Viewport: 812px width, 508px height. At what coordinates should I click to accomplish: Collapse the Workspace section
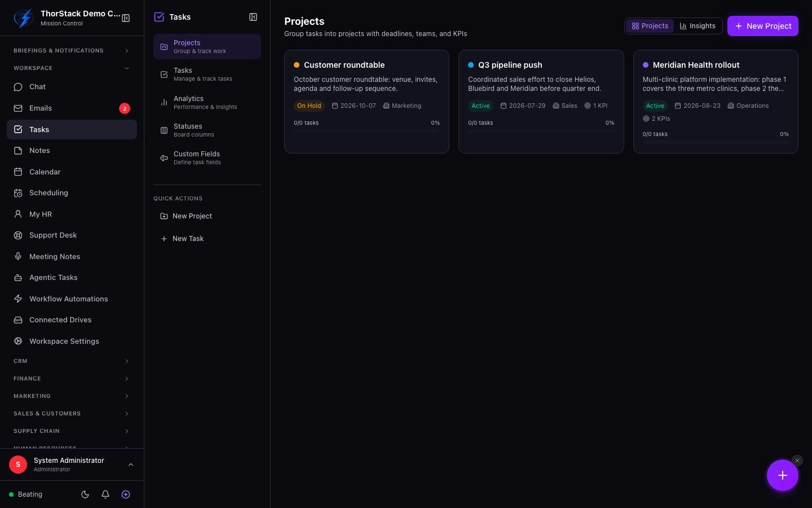pos(72,68)
